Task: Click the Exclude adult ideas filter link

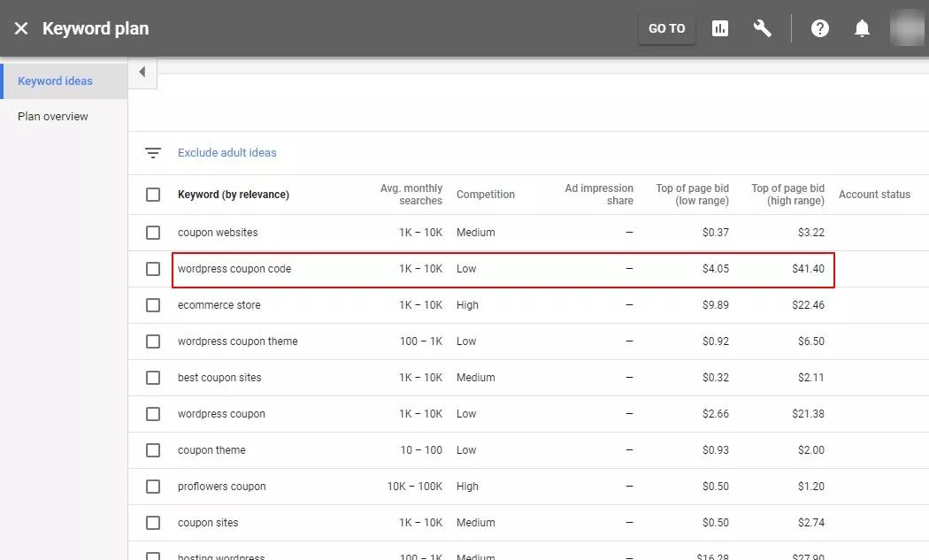Action: click(x=226, y=153)
